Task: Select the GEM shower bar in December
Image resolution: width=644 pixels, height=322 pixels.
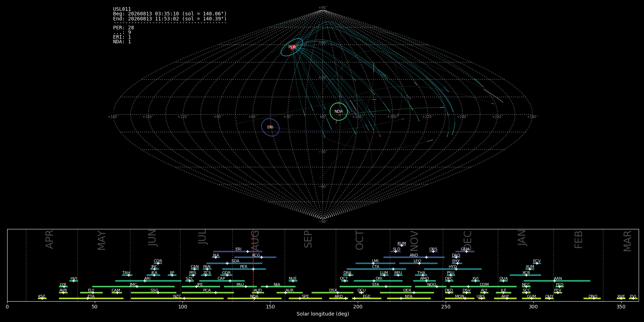Action: point(465,252)
